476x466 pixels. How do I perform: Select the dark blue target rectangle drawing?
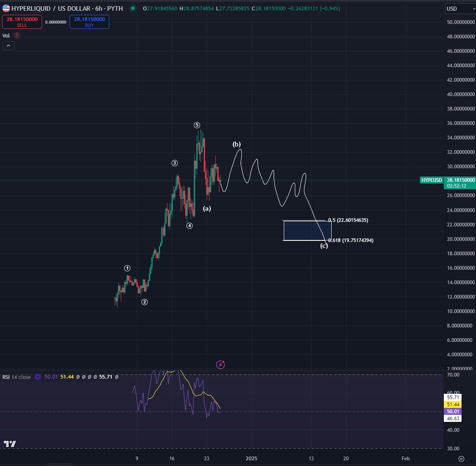(307, 231)
